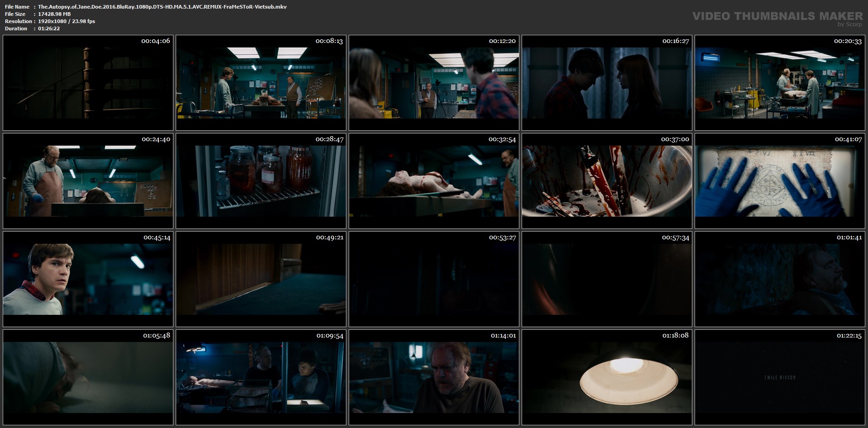Open the lamp thumbnail at 01:18:08
Viewport: 868px width, 428px height.
click(607, 377)
